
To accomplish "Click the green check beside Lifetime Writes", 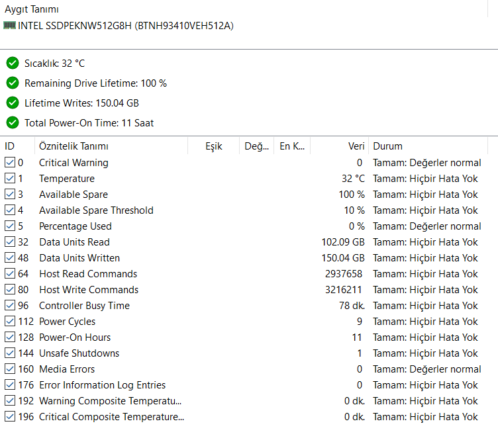I will click(x=13, y=103).
